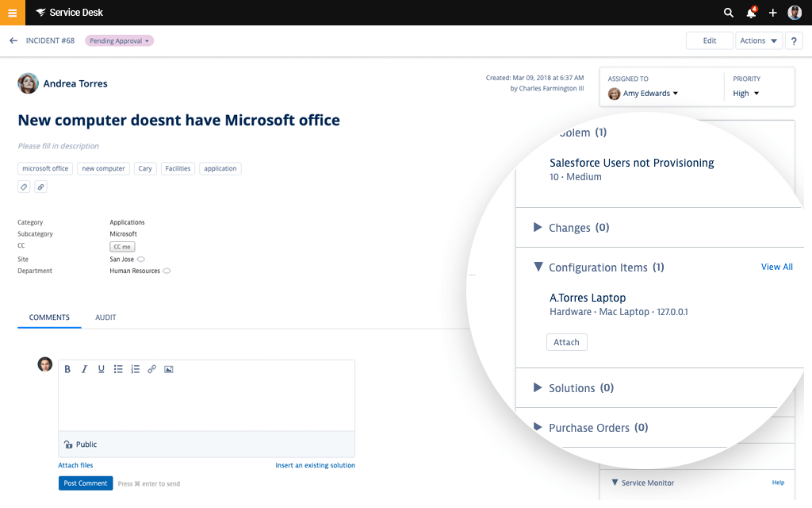
Task: Apply italic formatting in the comment toolbar
Action: tap(84, 368)
